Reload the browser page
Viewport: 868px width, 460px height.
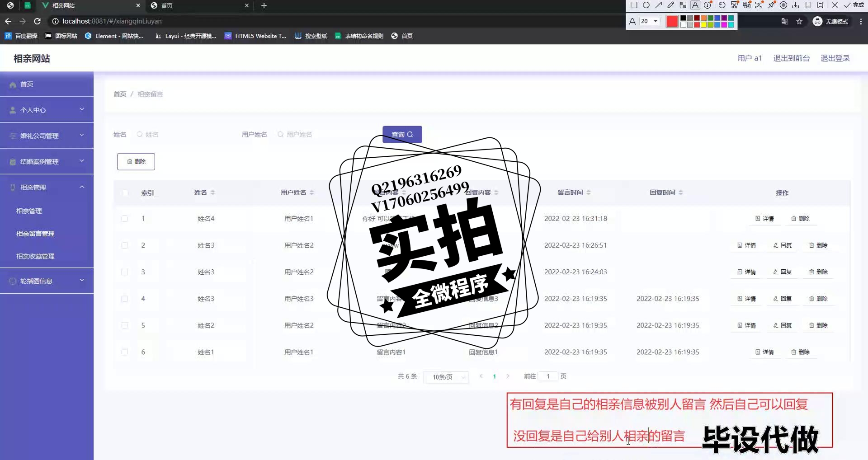point(38,21)
